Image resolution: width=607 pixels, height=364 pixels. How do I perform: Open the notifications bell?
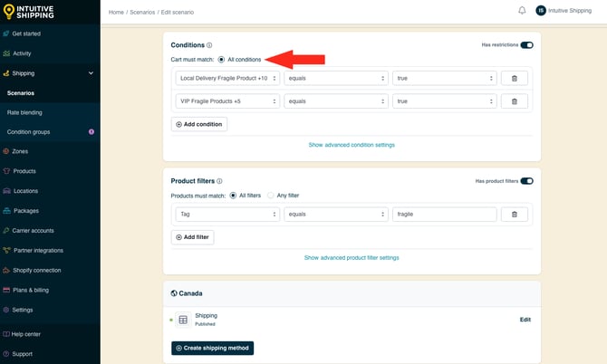[522, 11]
